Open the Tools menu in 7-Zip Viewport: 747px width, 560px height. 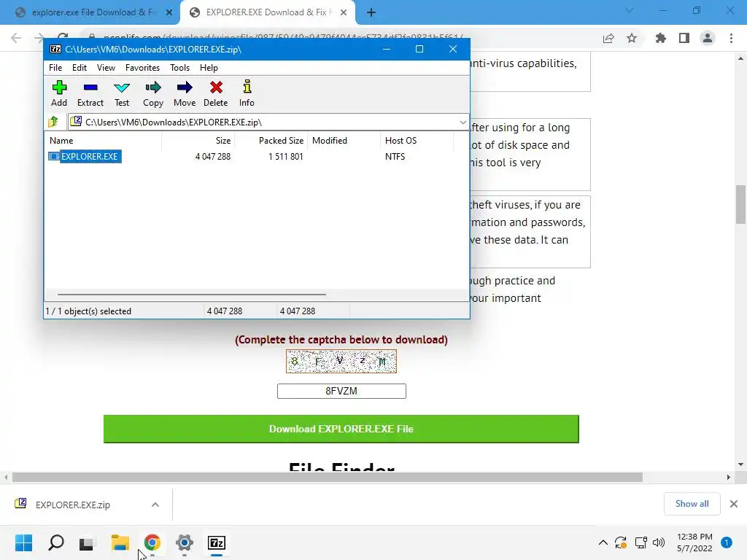point(179,68)
